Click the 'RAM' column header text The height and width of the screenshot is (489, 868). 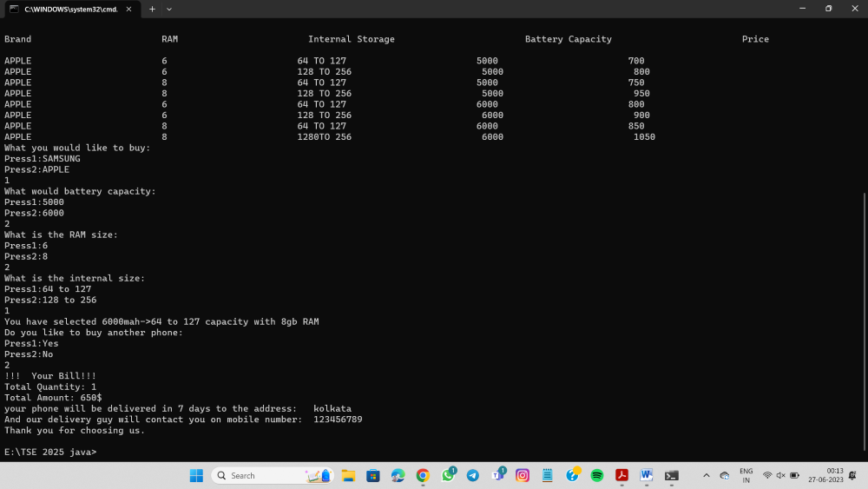tap(169, 39)
